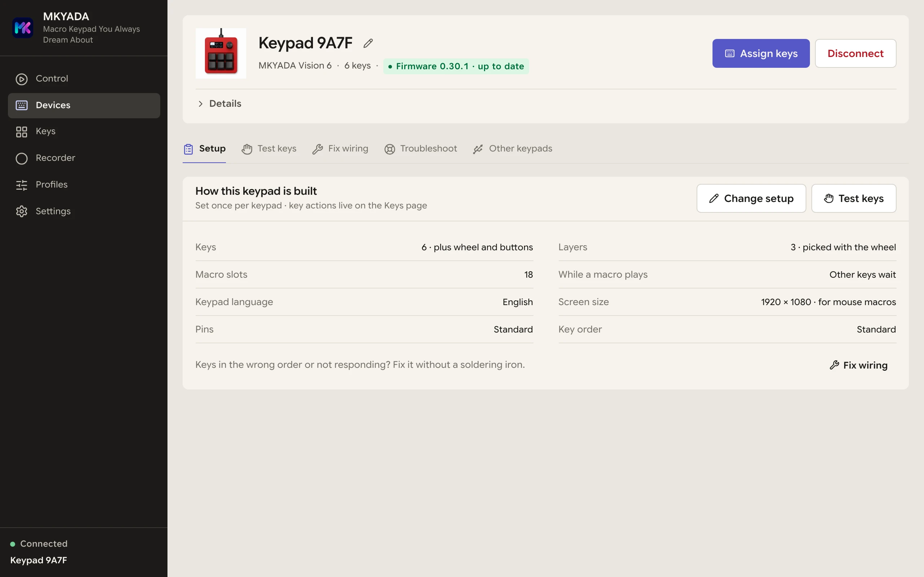
Task: Click the Devices keyboard icon in sidebar
Action: point(22,105)
